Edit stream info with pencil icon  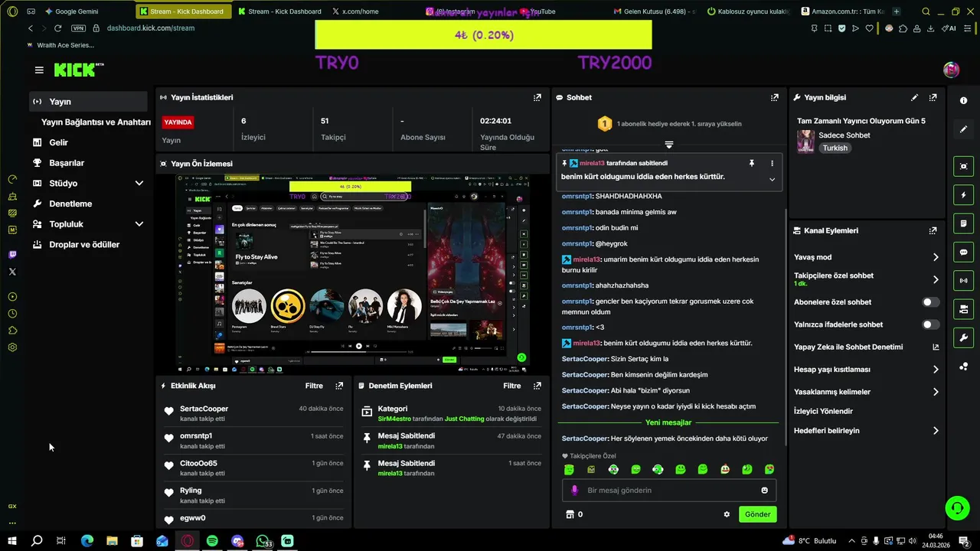(x=914, y=97)
